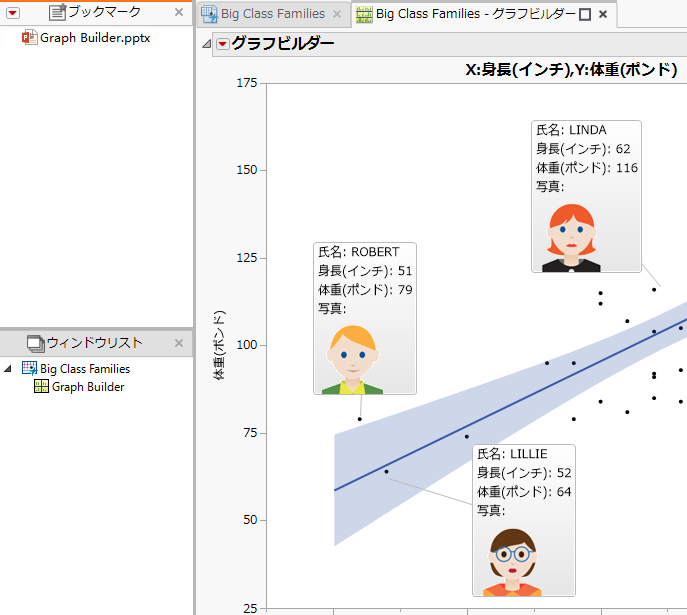Click the data table icon beside Big Class Families in window list

(29, 368)
